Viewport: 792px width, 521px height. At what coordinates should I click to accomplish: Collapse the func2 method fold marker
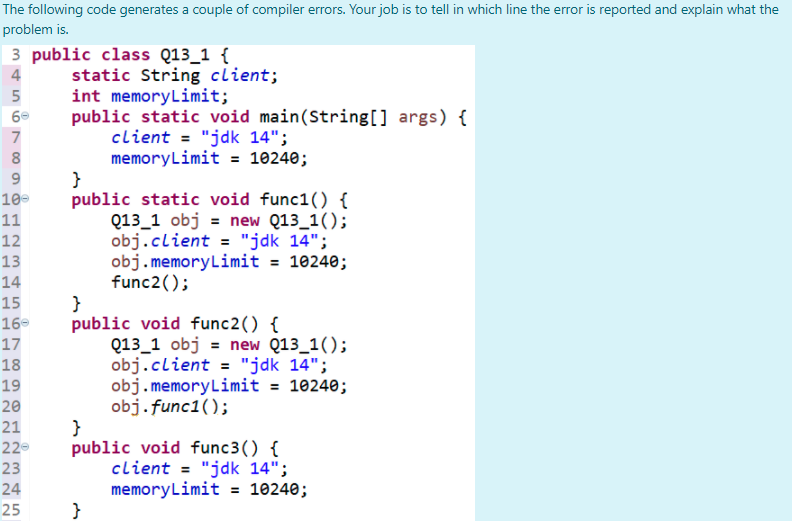pyautogui.click(x=25, y=323)
